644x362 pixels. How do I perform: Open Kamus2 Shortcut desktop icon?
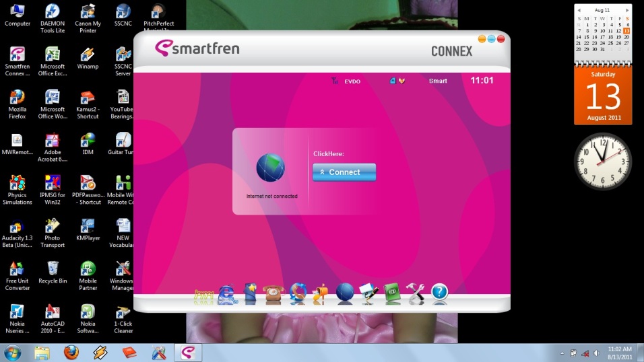88,105
